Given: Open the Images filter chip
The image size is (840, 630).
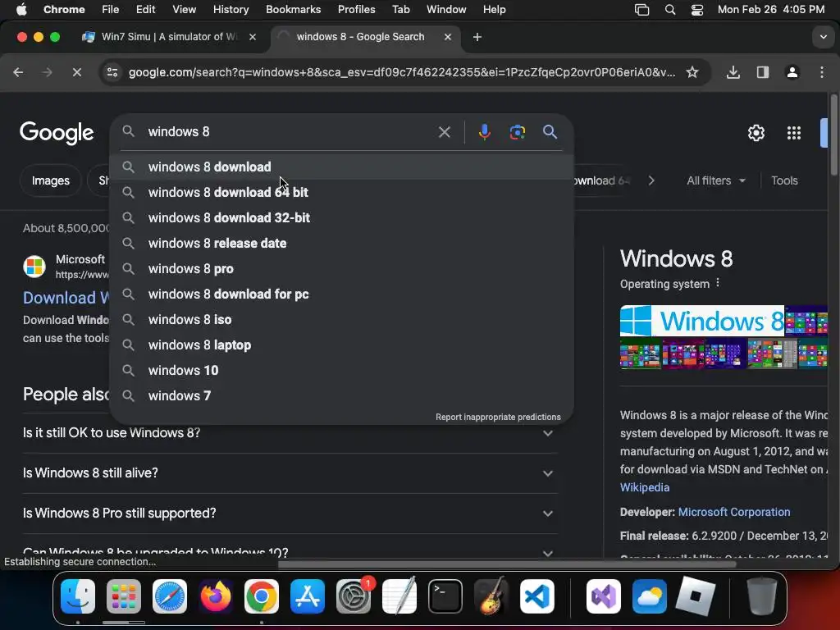Looking at the screenshot, I should 50,180.
